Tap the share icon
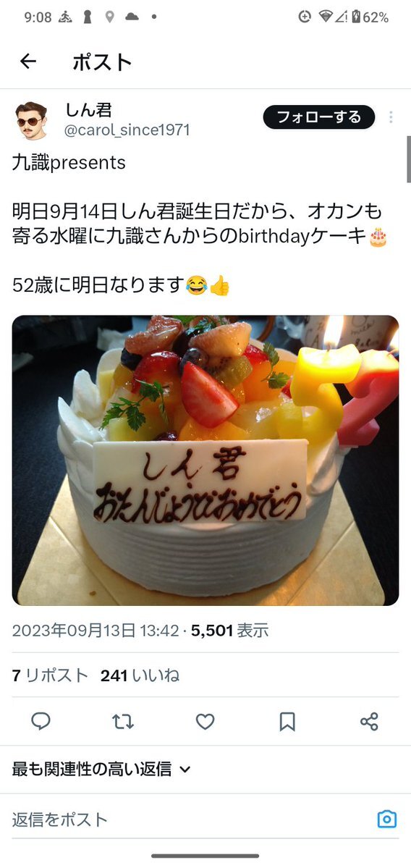Viewport: 411px width, 868px height. [369, 721]
